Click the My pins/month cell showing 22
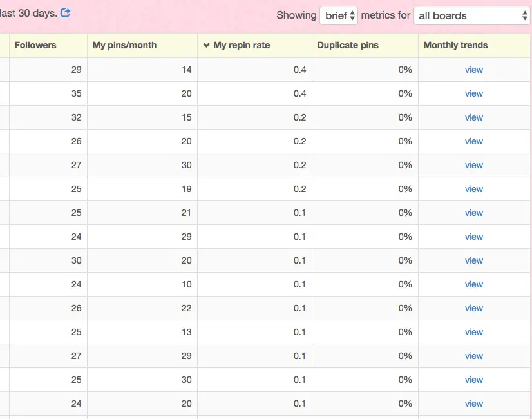The width and height of the screenshot is (532, 419). tap(142, 308)
